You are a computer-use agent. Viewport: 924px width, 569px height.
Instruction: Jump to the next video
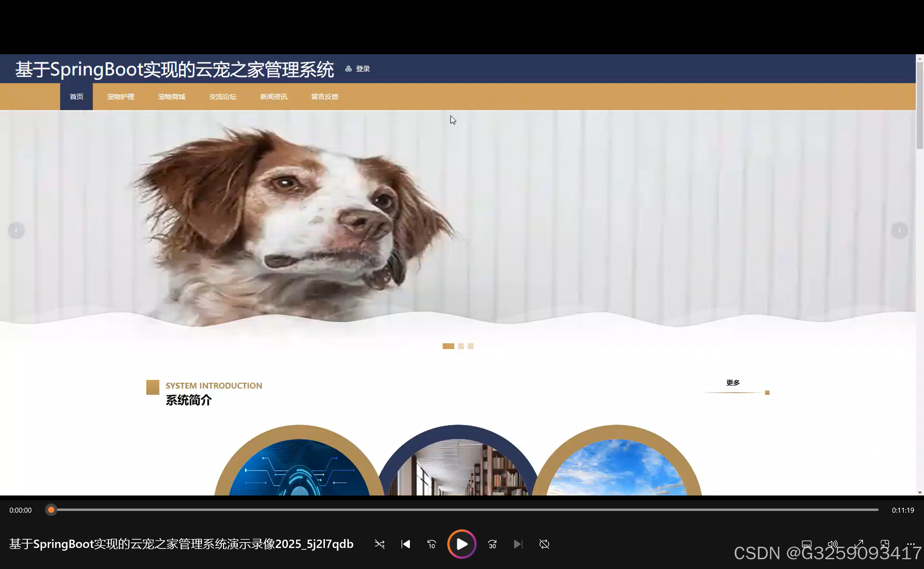click(x=518, y=544)
